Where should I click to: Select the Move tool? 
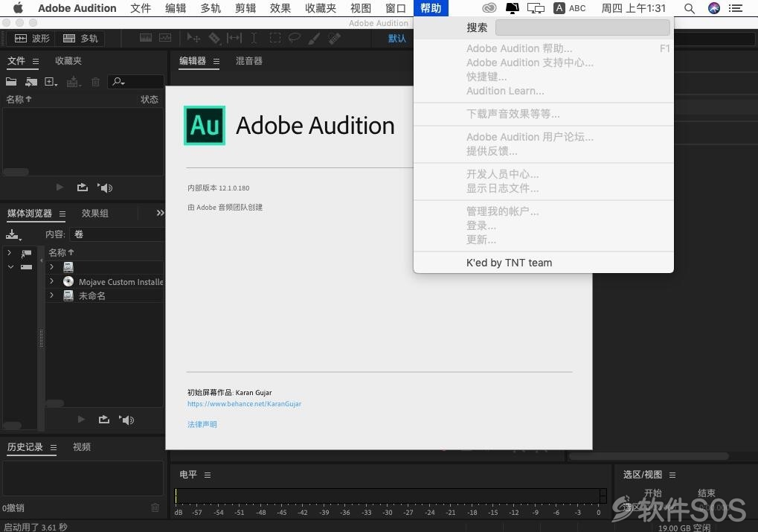(193, 38)
